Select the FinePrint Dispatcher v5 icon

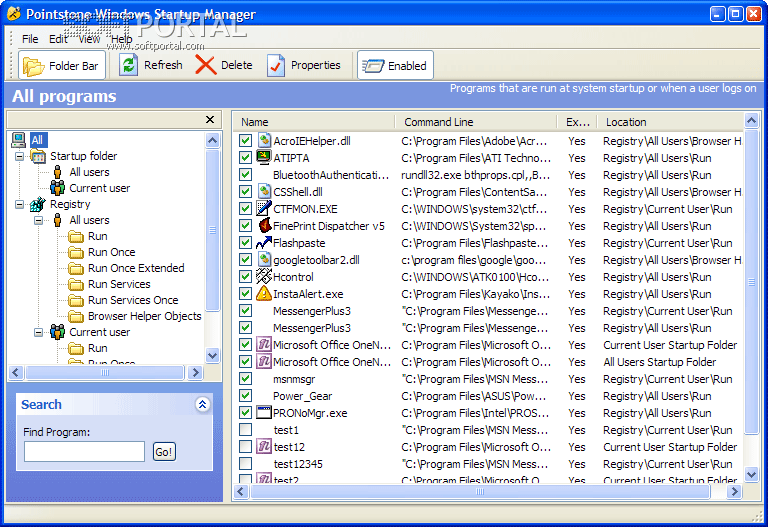pyautogui.click(x=264, y=225)
